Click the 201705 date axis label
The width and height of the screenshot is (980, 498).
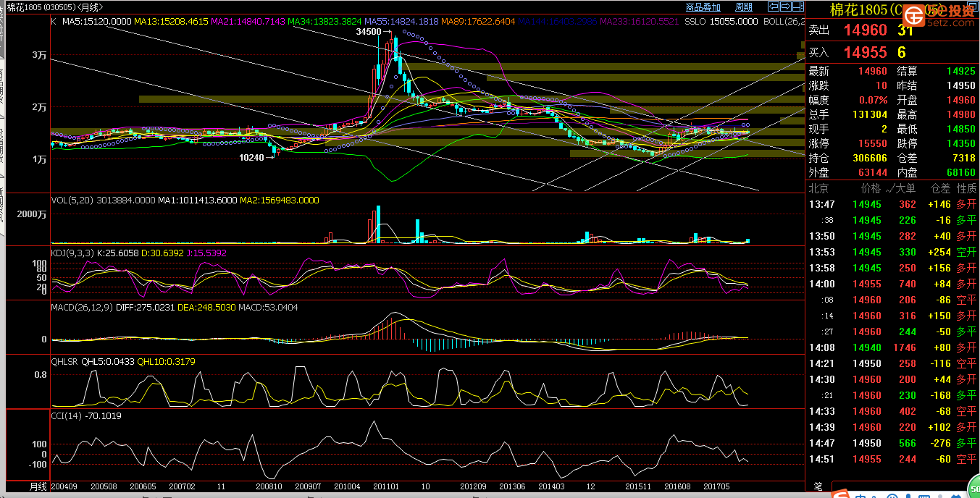(x=716, y=486)
